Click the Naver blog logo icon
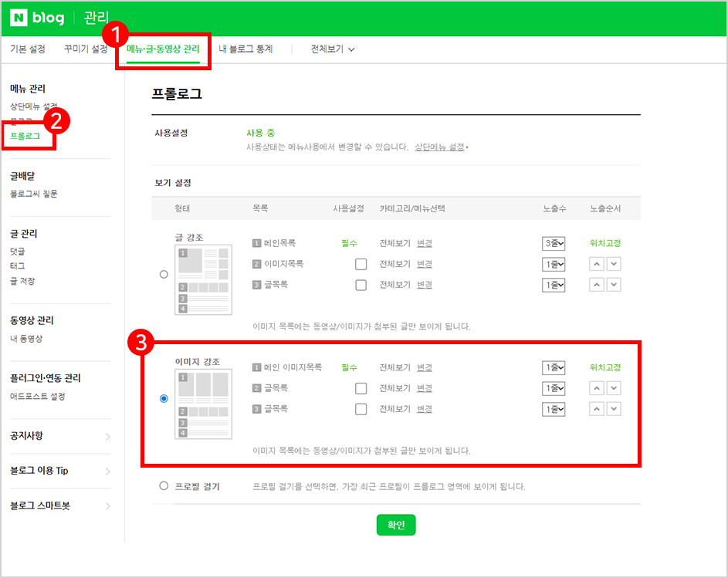Viewport: 728px width, 578px height. tap(19, 18)
